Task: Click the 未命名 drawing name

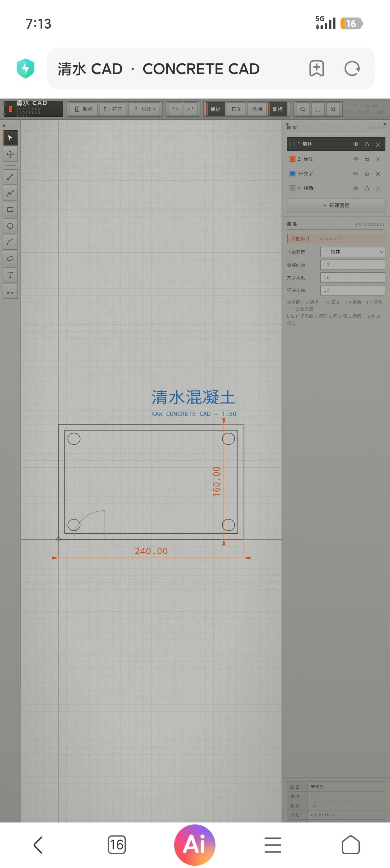Action: (x=317, y=787)
